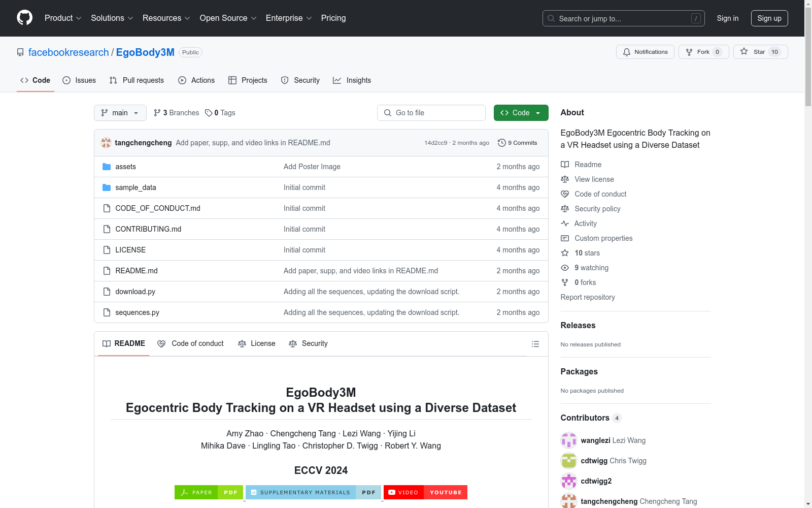The width and height of the screenshot is (812, 508).
Task: Click the CONTRIBUTING.md file icon
Action: pos(107,229)
